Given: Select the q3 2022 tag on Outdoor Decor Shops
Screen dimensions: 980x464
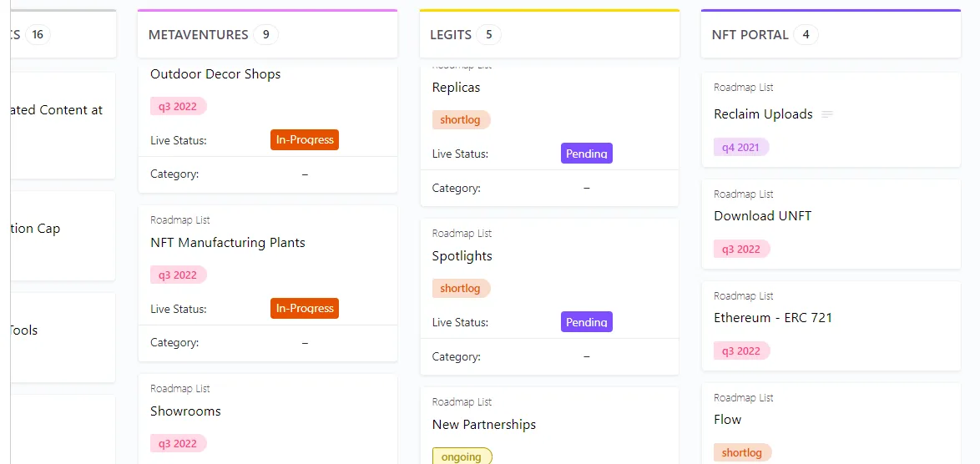Looking at the screenshot, I should tap(178, 106).
